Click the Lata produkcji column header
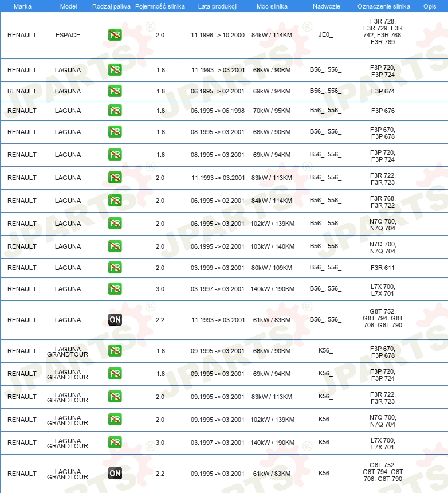Viewport: 448px width, 493px height. [218, 6]
